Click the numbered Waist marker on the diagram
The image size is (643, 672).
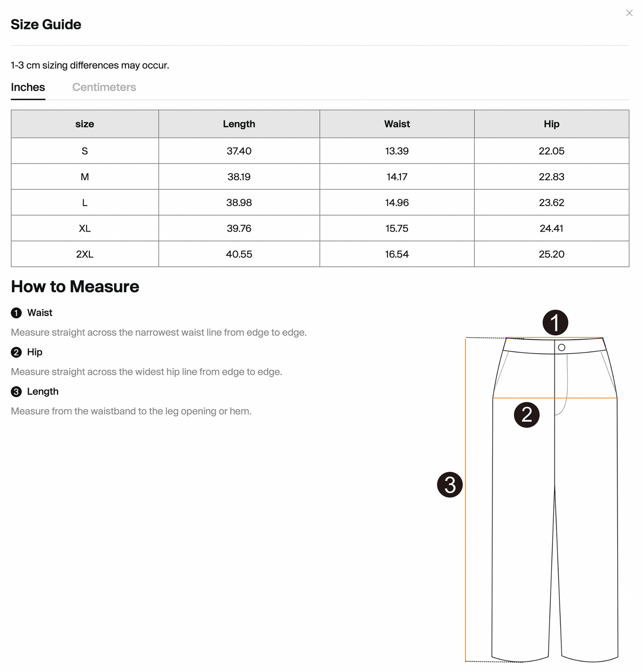tap(555, 322)
